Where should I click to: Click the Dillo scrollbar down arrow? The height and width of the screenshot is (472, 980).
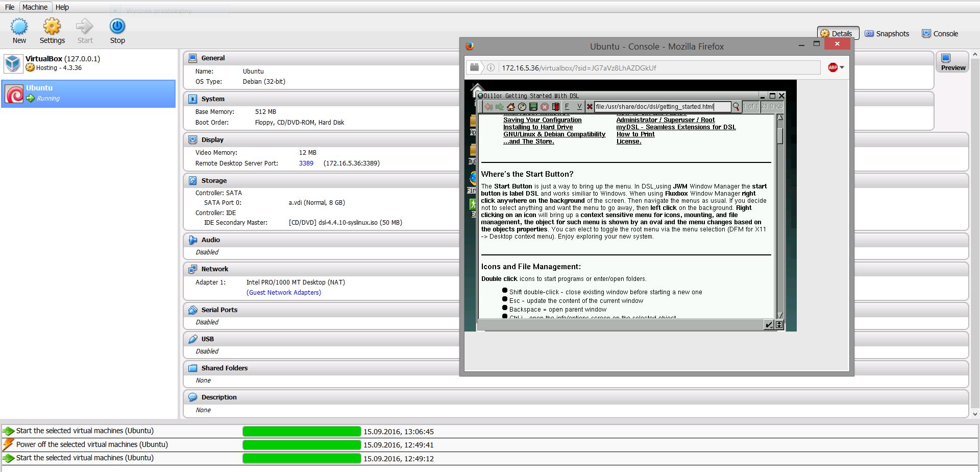[x=780, y=315]
